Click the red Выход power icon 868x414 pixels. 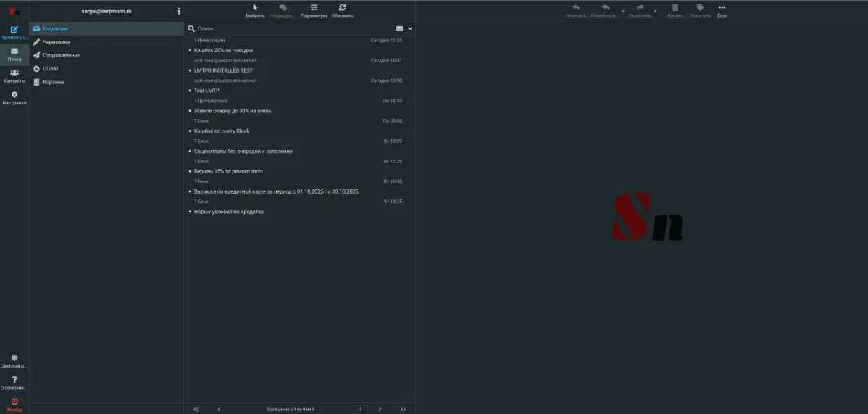pyautogui.click(x=14, y=402)
